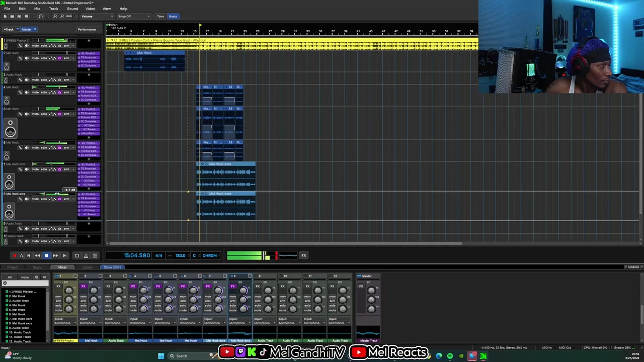Click the rewind transport button

[37, 255]
